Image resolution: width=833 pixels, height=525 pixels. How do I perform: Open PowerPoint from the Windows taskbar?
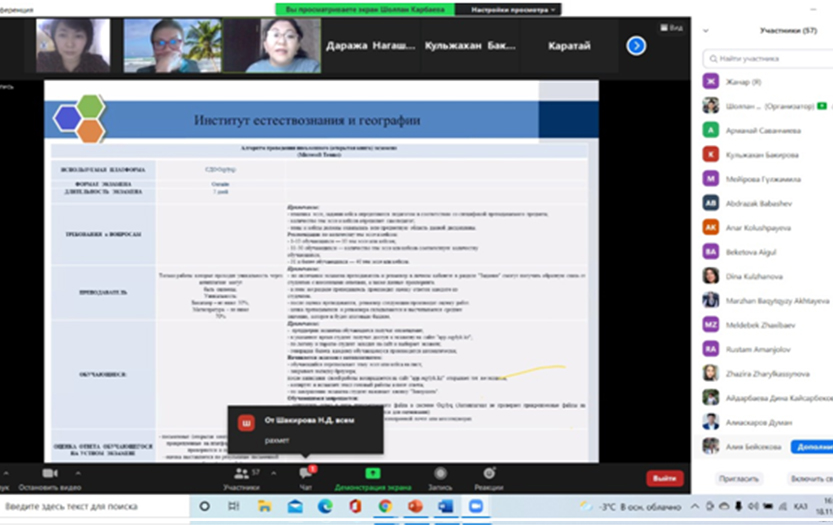coord(415,507)
